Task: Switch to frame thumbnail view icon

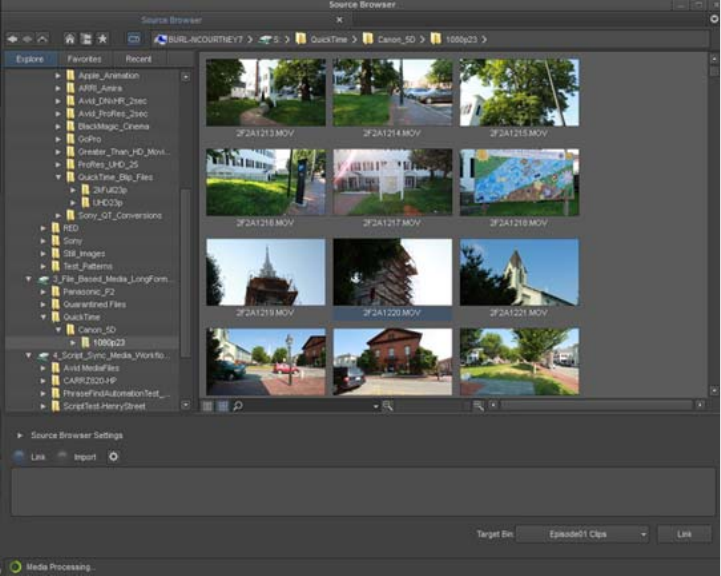Action: [x=223, y=406]
